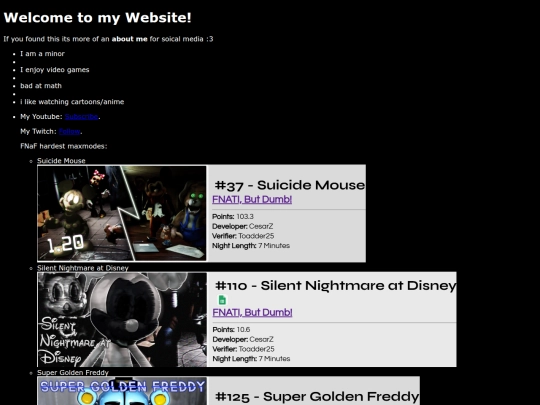This screenshot has width=540, height=405.
Task: Open the Follow link for Twitch
Action: (x=70, y=132)
